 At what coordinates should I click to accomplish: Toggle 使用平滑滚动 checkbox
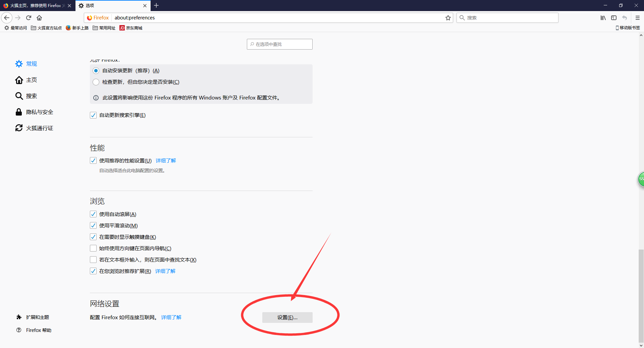point(93,226)
